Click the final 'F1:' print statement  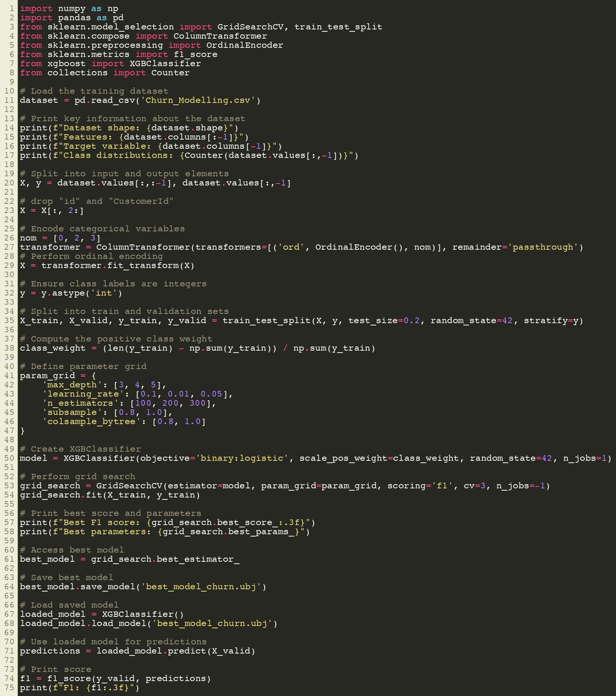81,688
